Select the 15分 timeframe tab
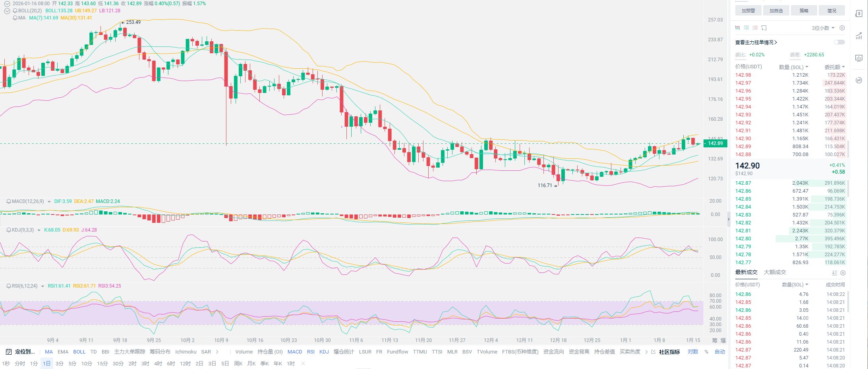868x369 pixels. (x=102, y=363)
